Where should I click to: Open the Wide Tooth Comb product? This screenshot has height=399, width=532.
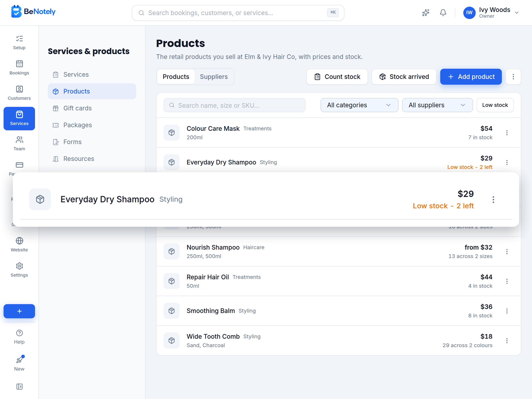(x=338, y=340)
